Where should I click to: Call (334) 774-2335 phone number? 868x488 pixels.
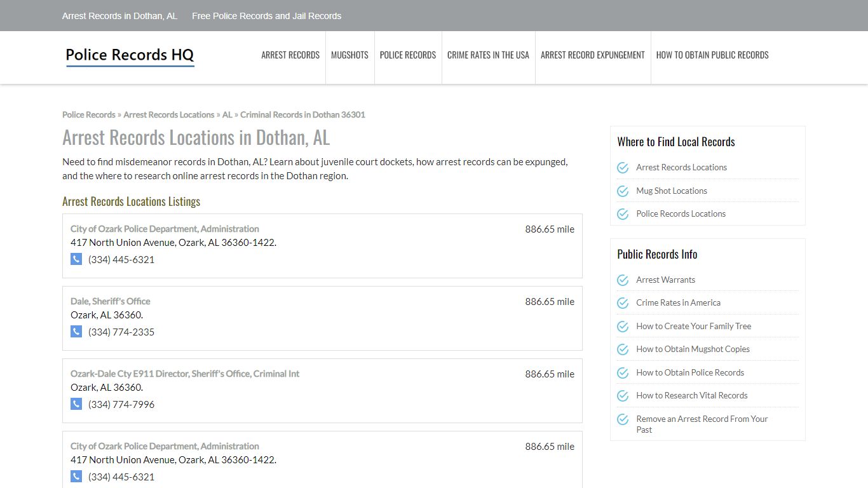click(121, 332)
